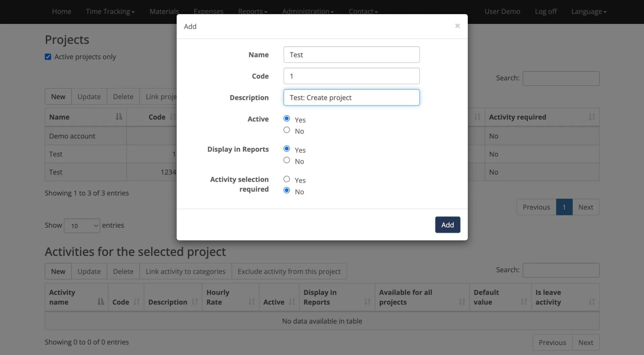Open the Show entries count dropdown

pos(82,226)
